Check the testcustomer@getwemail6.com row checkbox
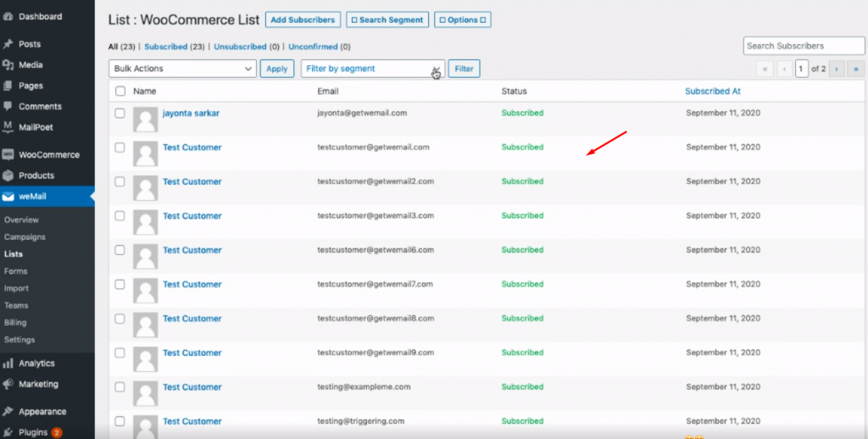 [x=120, y=250]
